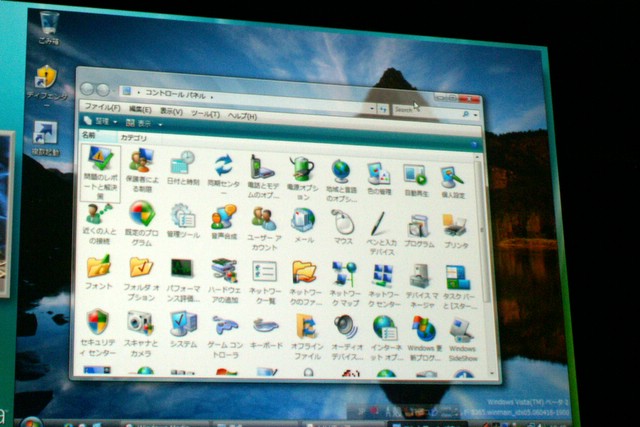Image resolution: width=640 pixels, height=427 pixels.
Task: Open ディフェンダー shortcut on desktop
Action: pos(46,86)
